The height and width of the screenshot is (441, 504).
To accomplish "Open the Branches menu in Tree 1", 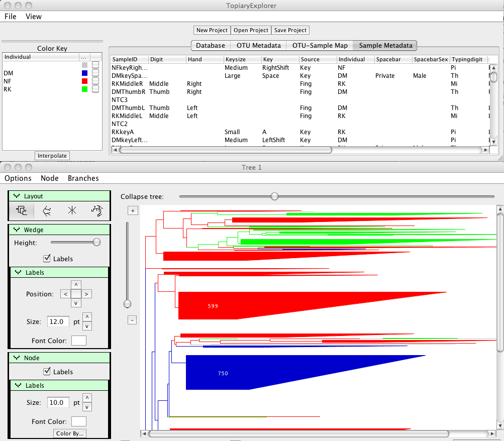I will [x=83, y=178].
